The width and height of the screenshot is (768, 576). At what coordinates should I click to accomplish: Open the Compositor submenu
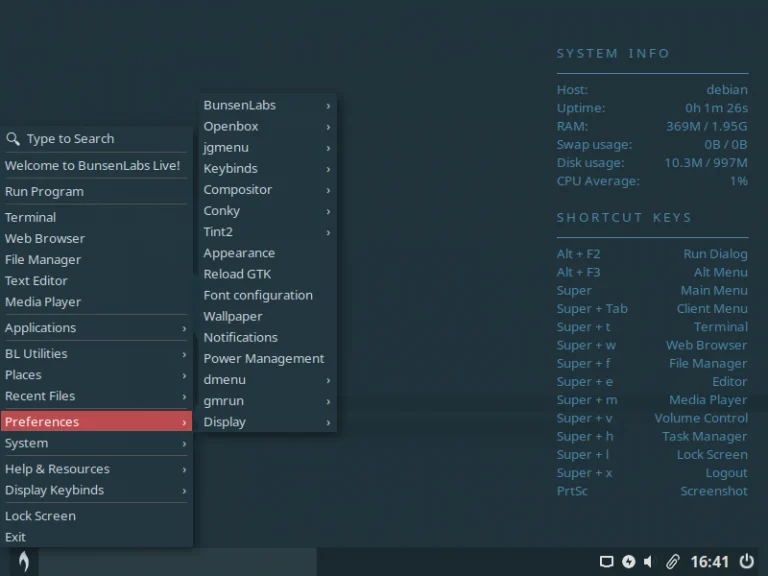pyautogui.click(x=267, y=190)
